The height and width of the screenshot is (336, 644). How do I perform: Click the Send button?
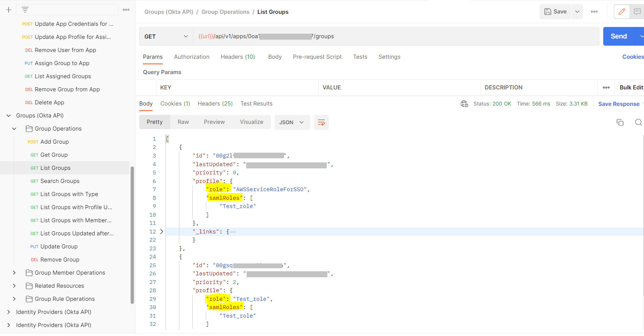click(619, 36)
